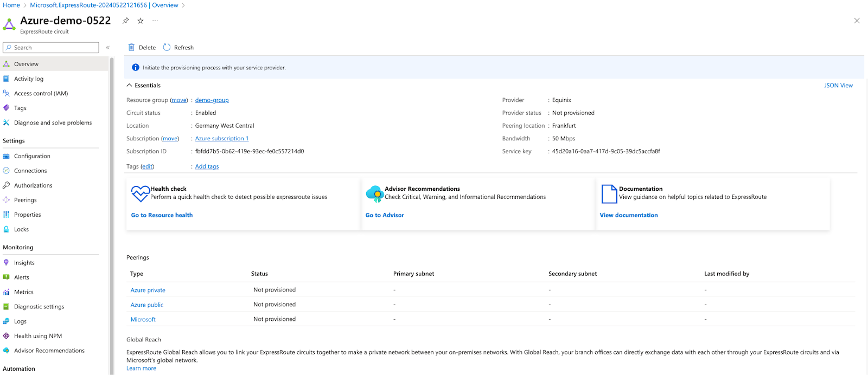The height and width of the screenshot is (375, 868).
Task: Open the Azure private peering
Action: [148, 290]
